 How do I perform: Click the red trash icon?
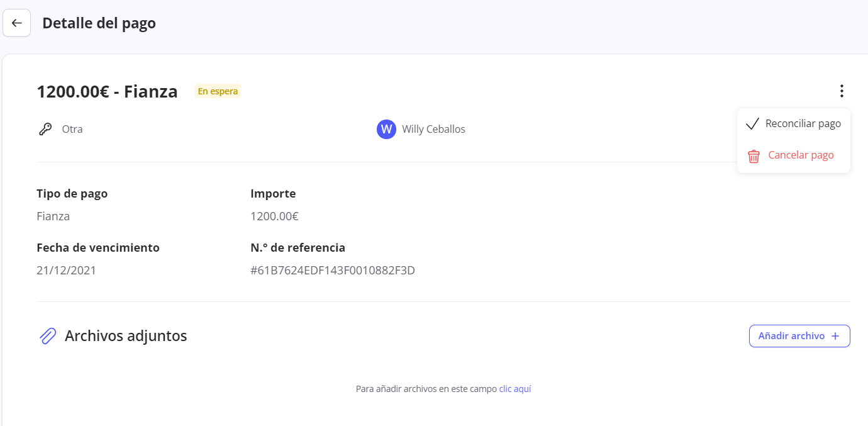coord(754,156)
